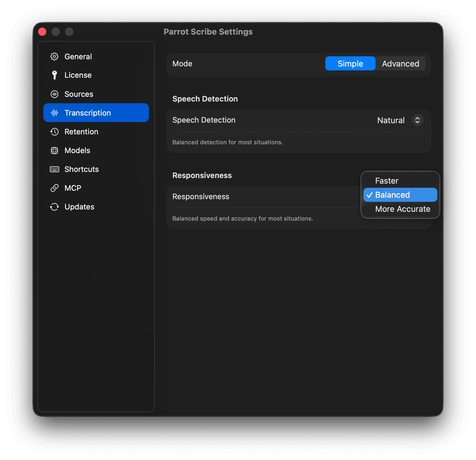476x460 pixels.
Task: Open the Shortcuts settings pane
Action: (x=81, y=169)
